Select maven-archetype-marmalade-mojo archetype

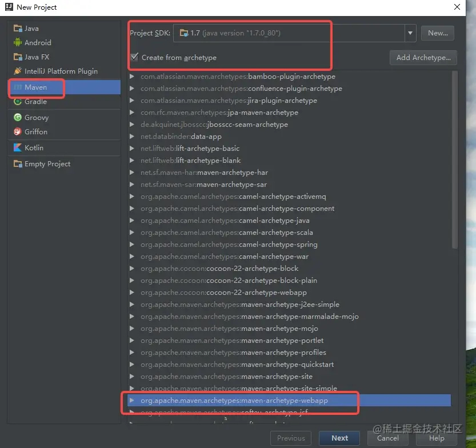click(289, 316)
